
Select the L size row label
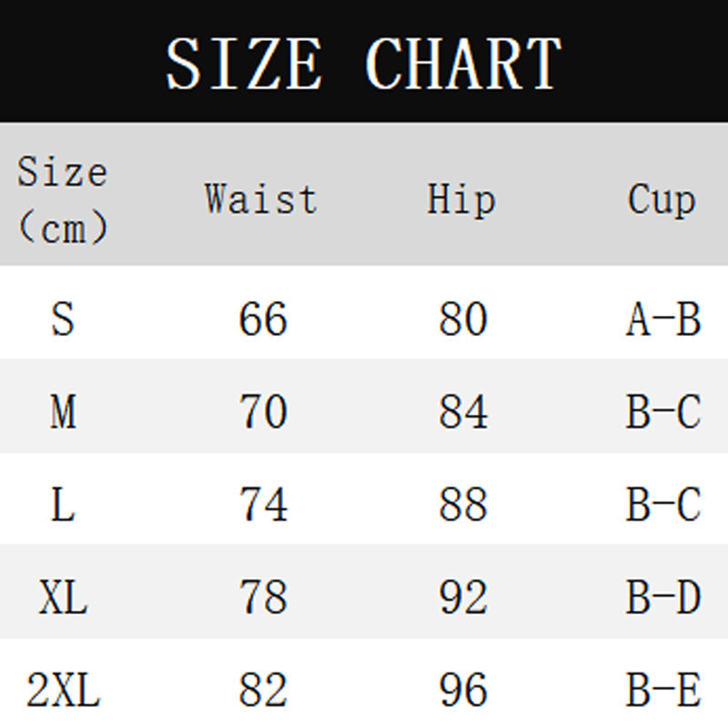pyautogui.click(x=62, y=505)
